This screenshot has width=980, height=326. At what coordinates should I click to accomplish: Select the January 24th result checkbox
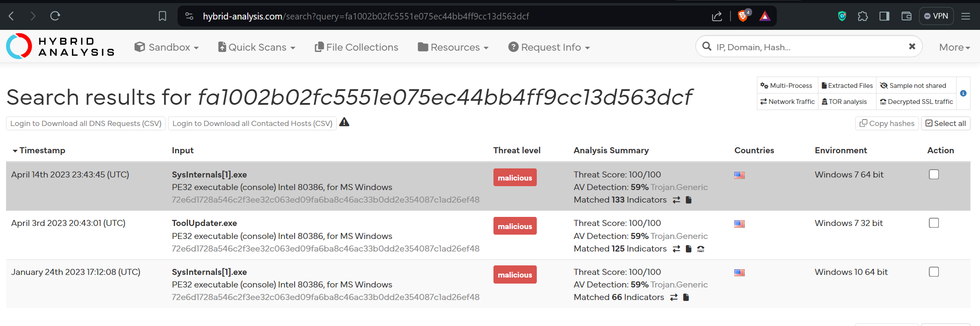point(934,272)
